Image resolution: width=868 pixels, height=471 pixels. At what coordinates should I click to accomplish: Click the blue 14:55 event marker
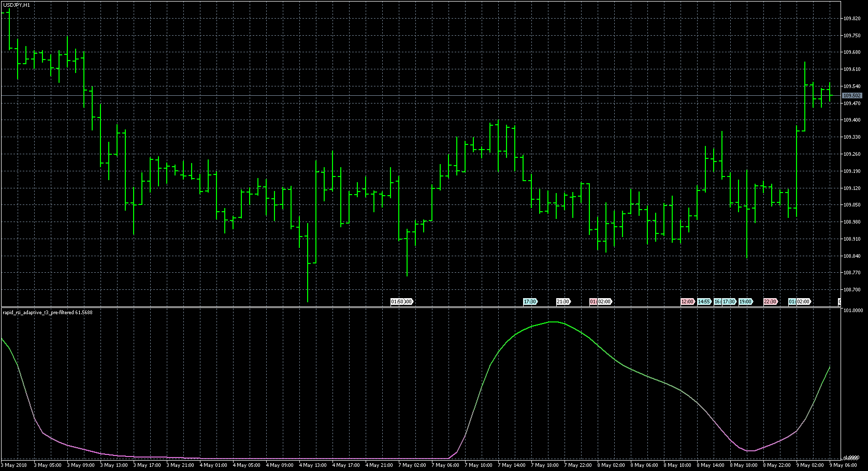[704, 301]
